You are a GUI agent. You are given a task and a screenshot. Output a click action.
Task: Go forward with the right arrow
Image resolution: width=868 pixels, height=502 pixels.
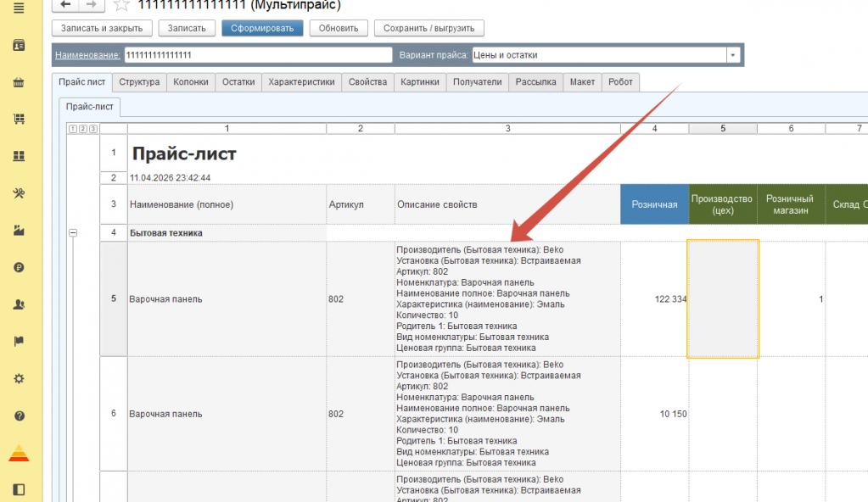[92, 5]
